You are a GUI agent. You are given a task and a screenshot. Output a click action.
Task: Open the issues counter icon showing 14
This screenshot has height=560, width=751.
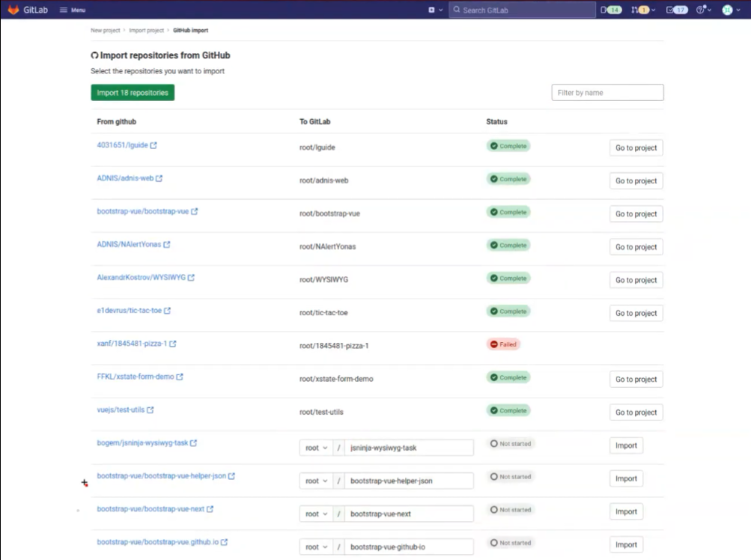point(611,10)
